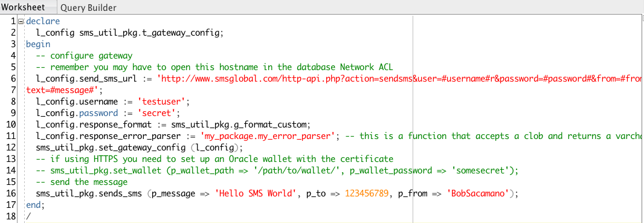Collapse the declare block fold marker
Screen dimensions: 644x223
[21, 21]
